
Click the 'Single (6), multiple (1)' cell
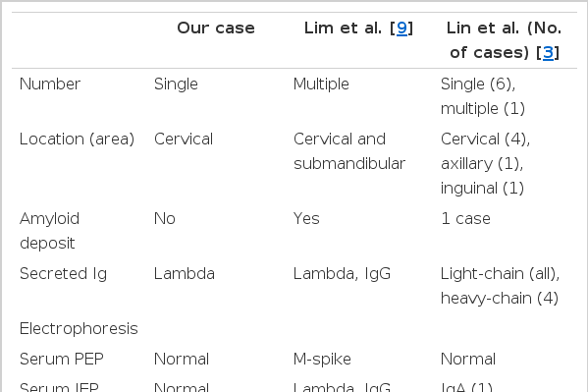pyautogui.click(x=483, y=96)
